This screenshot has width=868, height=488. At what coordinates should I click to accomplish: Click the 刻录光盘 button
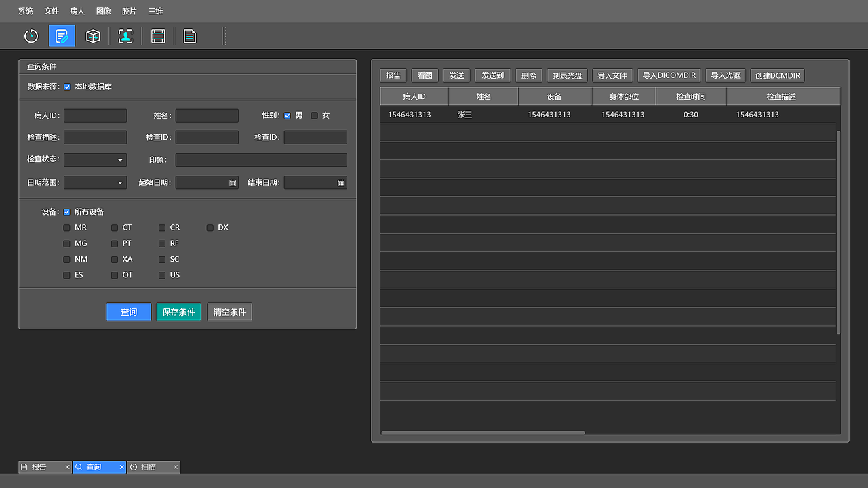click(568, 75)
